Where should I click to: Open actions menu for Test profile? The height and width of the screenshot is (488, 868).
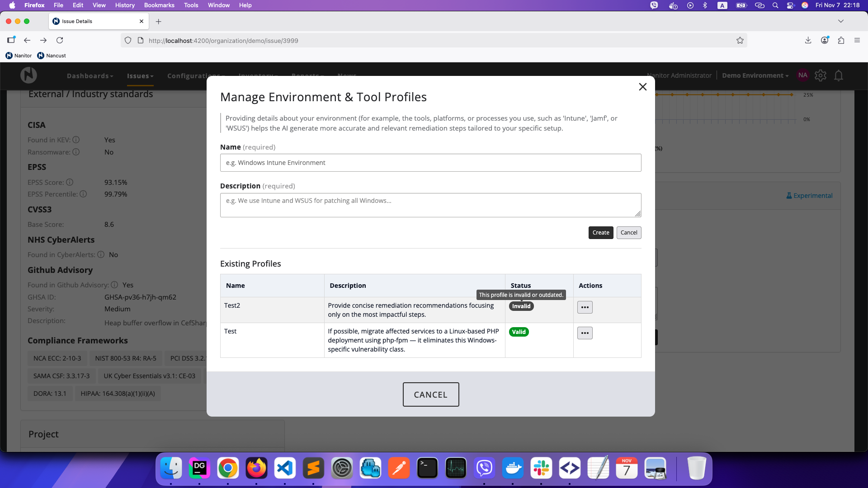(x=585, y=333)
